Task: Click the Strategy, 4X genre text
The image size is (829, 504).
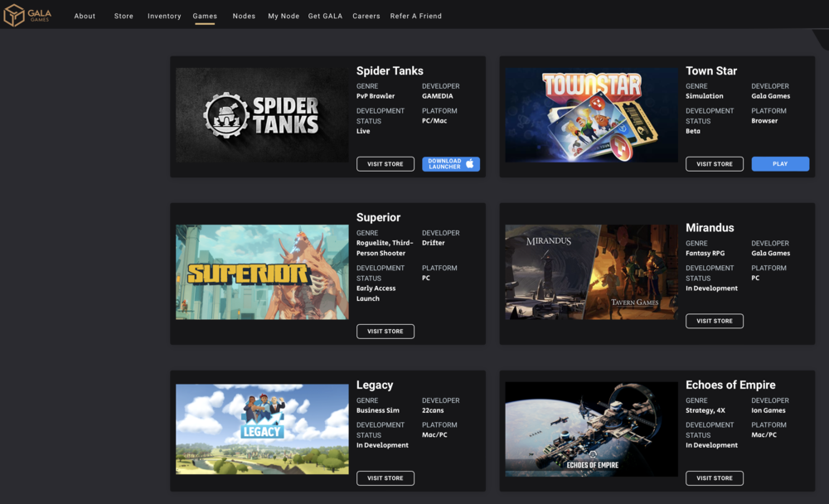Action: click(705, 410)
